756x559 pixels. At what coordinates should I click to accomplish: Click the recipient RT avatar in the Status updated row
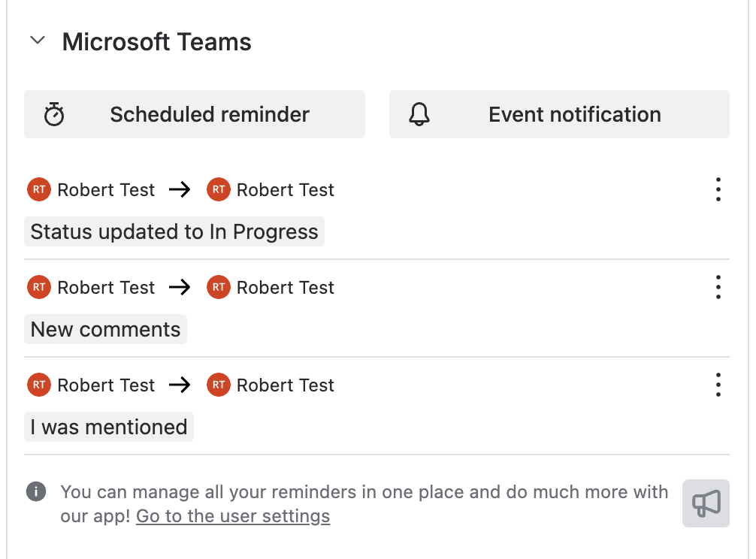click(219, 189)
